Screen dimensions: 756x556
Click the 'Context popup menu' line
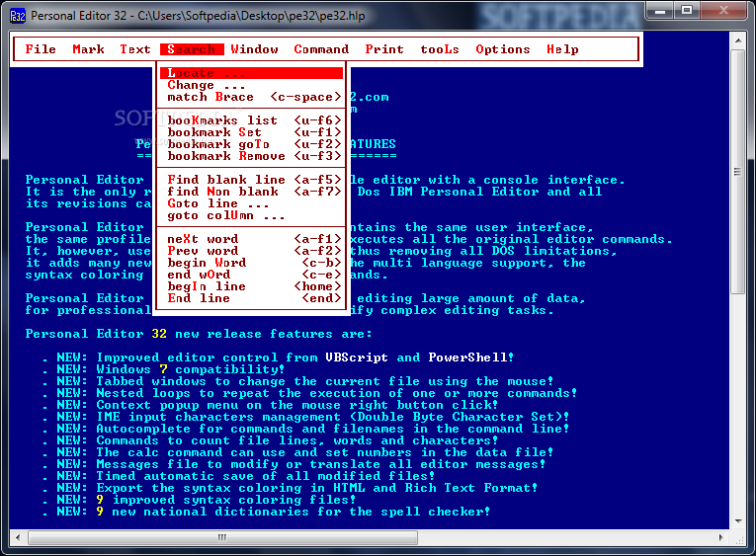[270, 405]
